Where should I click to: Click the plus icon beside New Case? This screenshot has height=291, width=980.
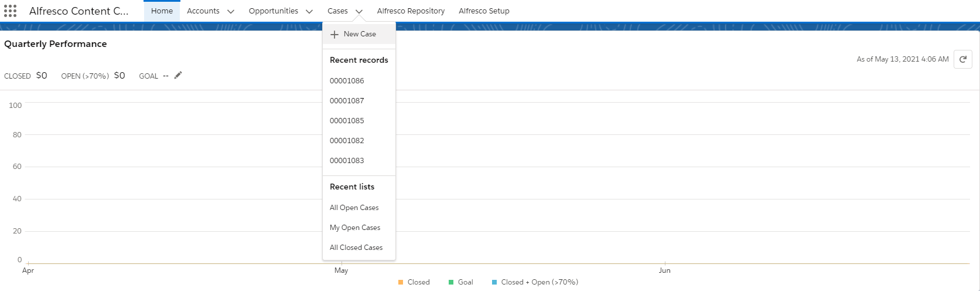coord(334,35)
